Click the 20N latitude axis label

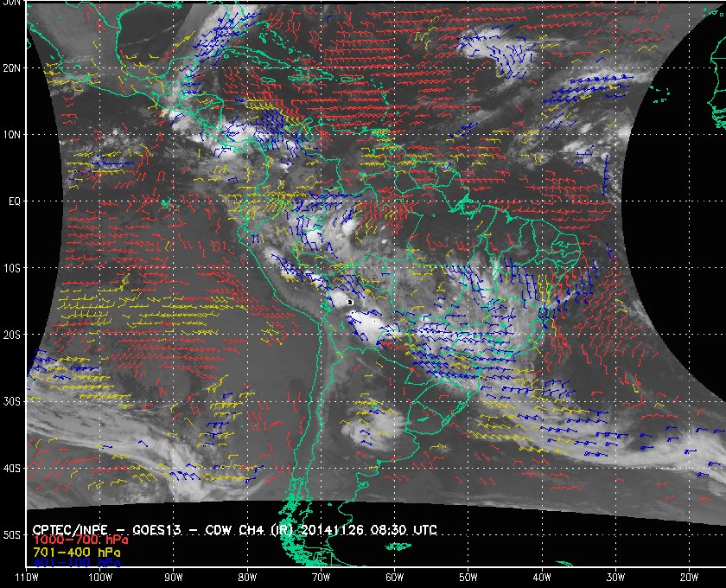pos(11,68)
